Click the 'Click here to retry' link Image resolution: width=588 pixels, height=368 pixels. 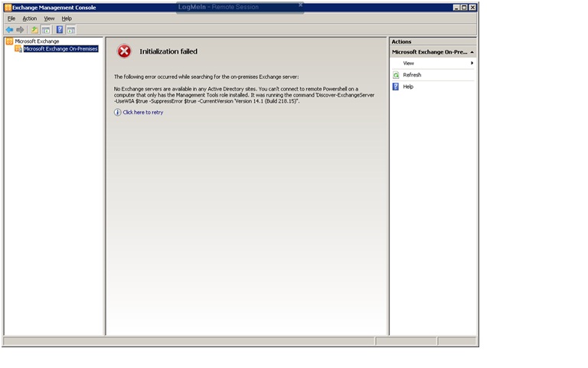tap(143, 112)
